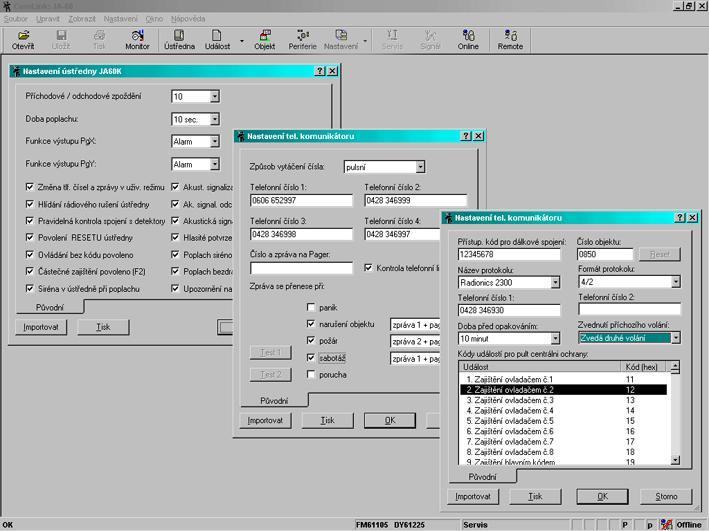Image resolution: width=709 pixels, height=531 pixels.
Task: Open the Nastavení menu
Action: pyautogui.click(x=120, y=19)
